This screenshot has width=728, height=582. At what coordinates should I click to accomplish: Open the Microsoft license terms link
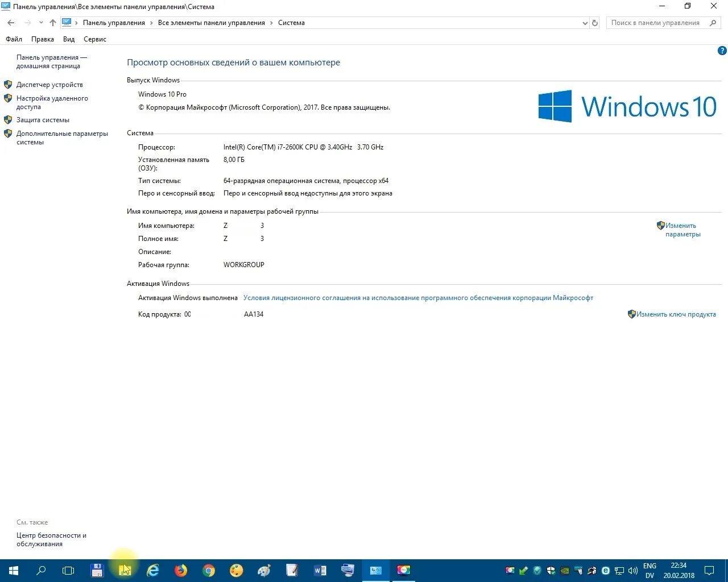418,298
